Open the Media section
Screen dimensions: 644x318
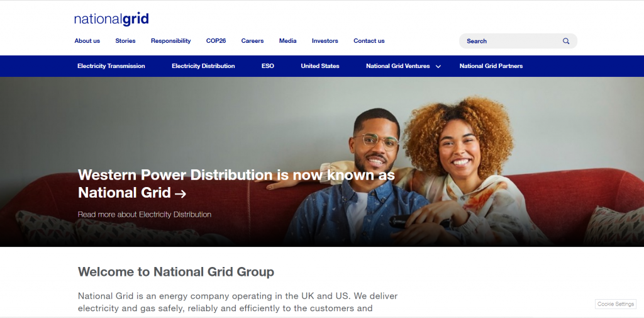coord(287,41)
